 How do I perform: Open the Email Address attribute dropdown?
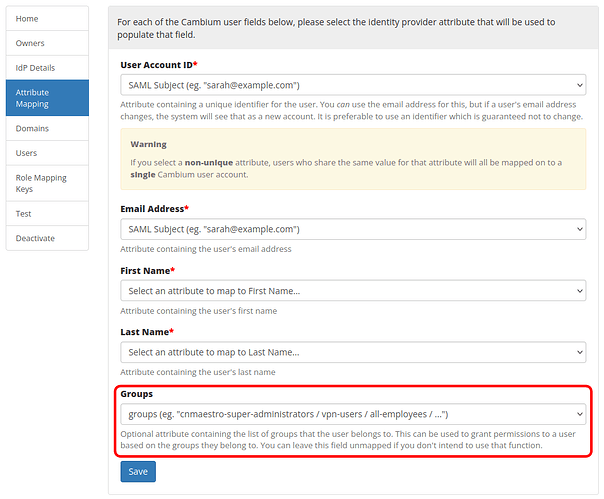tap(352, 230)
